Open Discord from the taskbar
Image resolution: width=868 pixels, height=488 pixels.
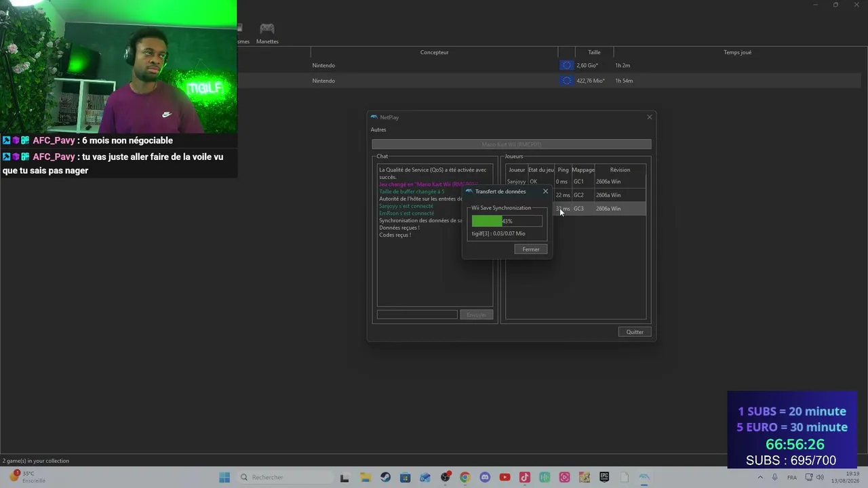pyautogui.click(x=485, y=477)
